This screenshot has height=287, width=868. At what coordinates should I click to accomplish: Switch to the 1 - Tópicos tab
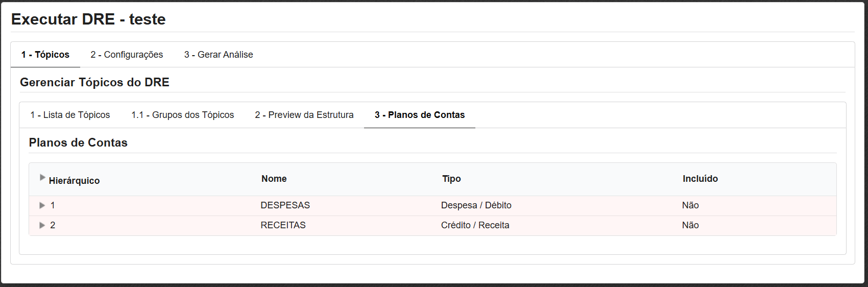click(45, 55)
